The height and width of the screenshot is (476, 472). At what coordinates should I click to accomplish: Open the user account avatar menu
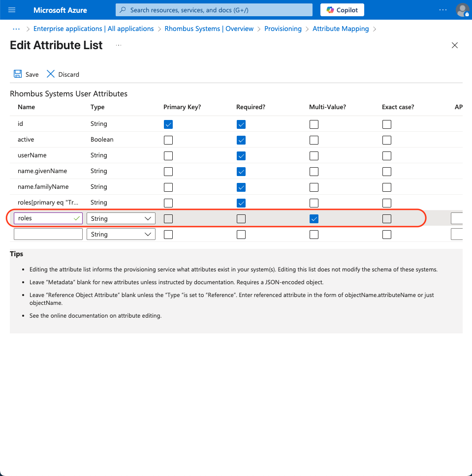point(462,10)
